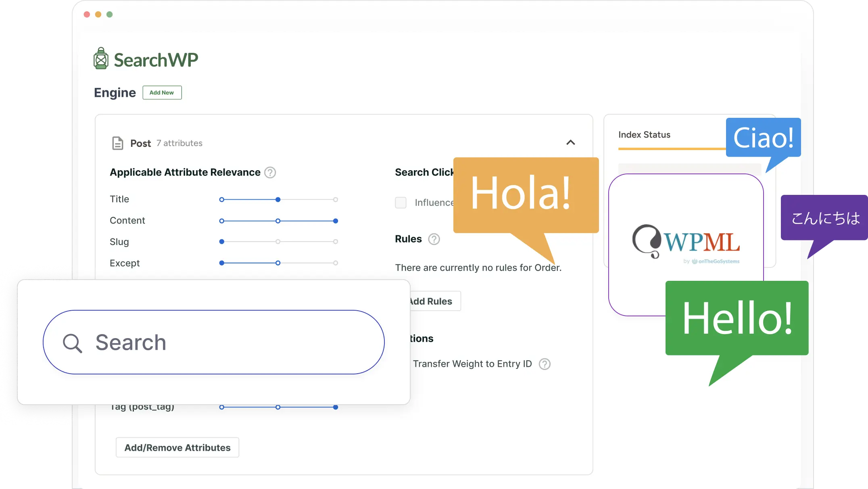Click the Add Rules button
Viewport: 868px width, 489px height.
click(x=434, y=301)
